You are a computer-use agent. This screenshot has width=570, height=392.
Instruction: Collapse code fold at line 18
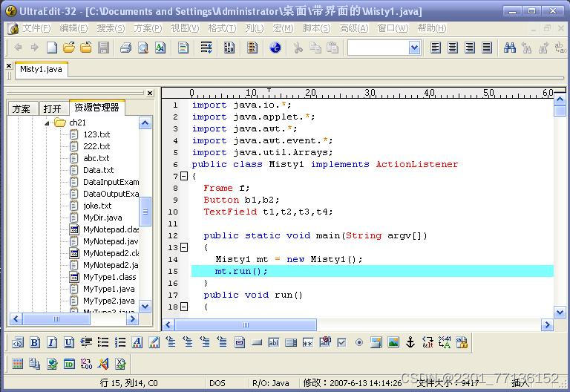[184, 307]
